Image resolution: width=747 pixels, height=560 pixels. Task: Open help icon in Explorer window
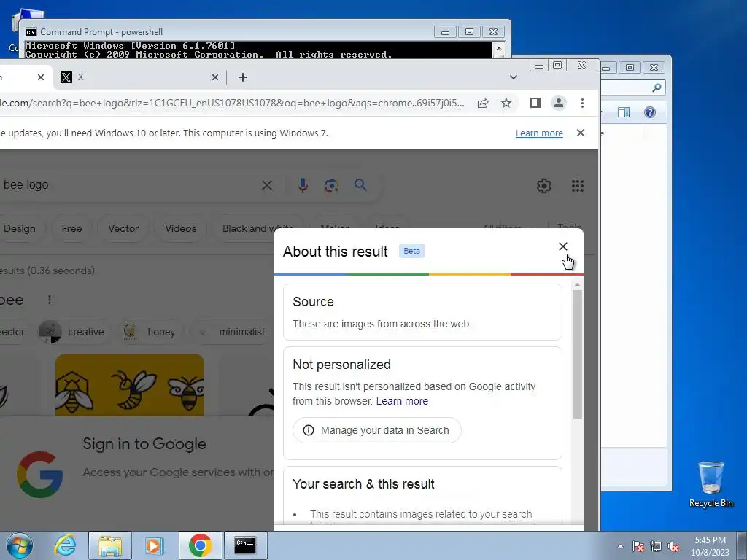649,112
